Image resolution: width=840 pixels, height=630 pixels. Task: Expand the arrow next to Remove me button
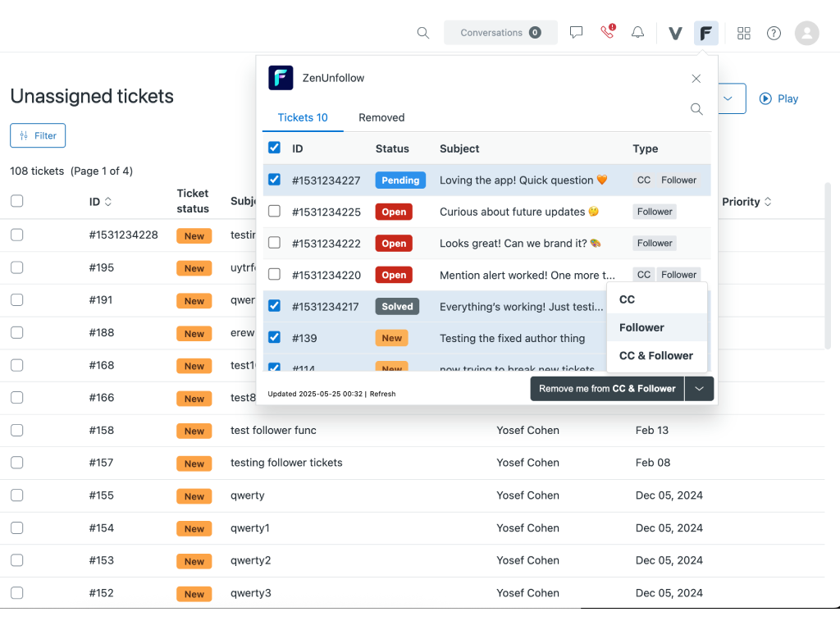700,389
